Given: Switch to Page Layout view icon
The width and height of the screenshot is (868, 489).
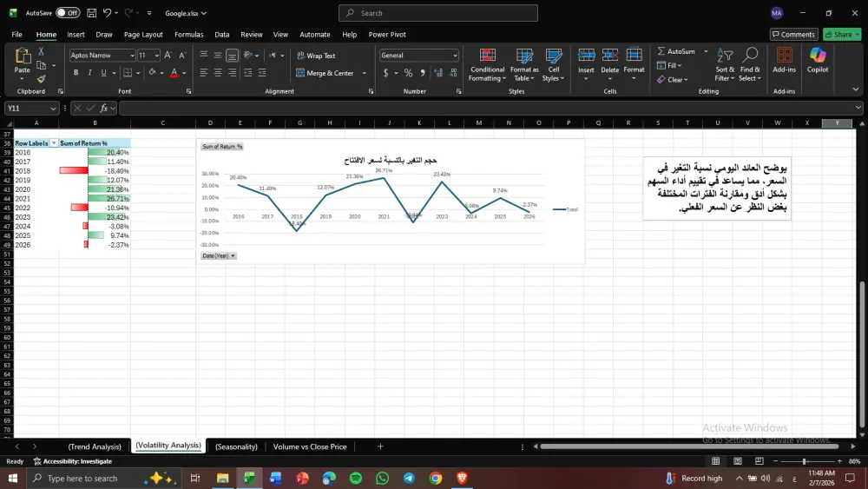Looking at the screenshot, I should coord(738,461).
